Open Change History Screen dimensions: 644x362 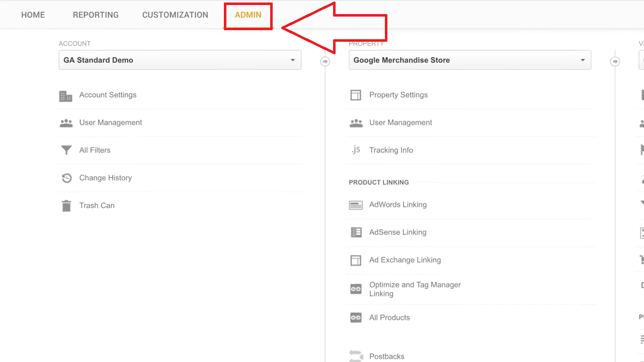106,178
